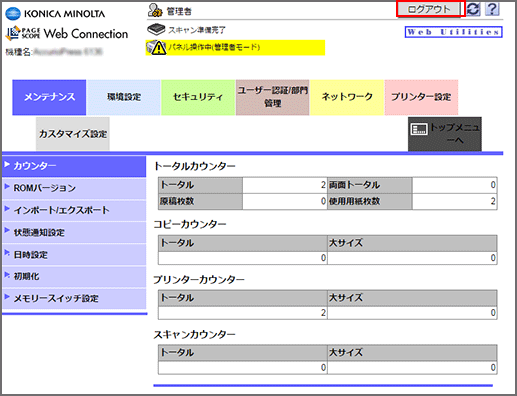This screenshot has width=517, height=396.
Task: Click the Konica Minolta globe logo
Action: (x=13, y=14)
